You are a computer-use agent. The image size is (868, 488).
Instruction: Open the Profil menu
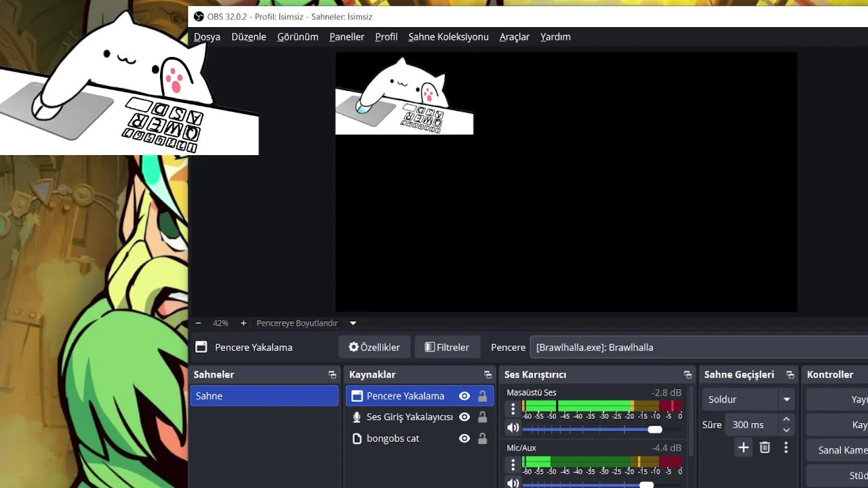(387, 37)
